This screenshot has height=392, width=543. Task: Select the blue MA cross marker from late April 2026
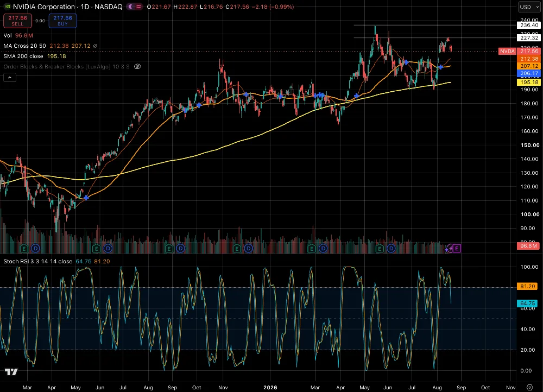357,95
